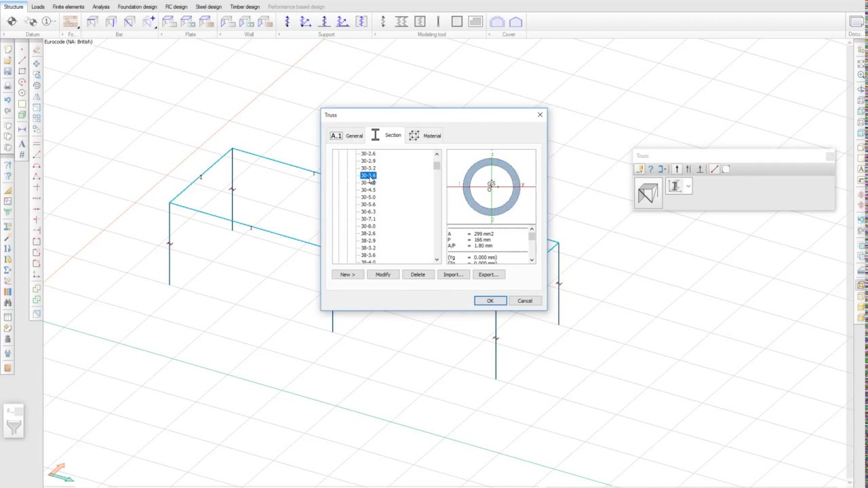Screen dimensions: 868x488
Task: Expand the Support ribbon group label
Action: point(326,34)
